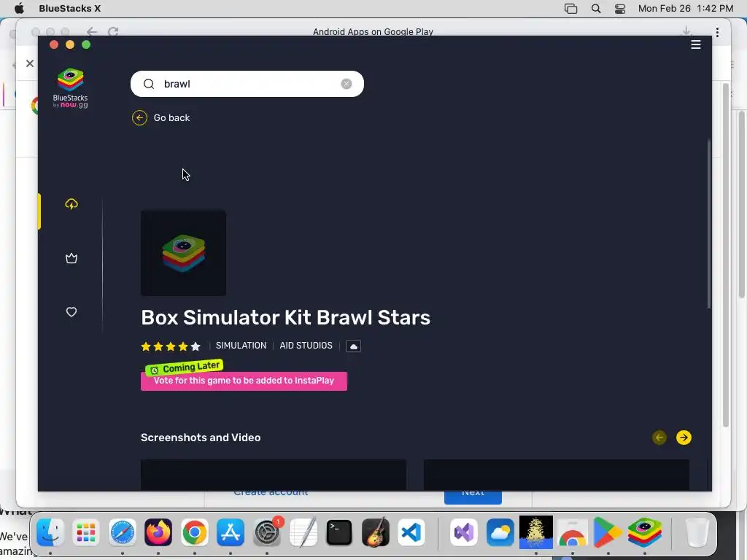This screenshot has height=560, width=747.
Task: Open the heart favorites sidebar icon
Action: tap(71, 312)
